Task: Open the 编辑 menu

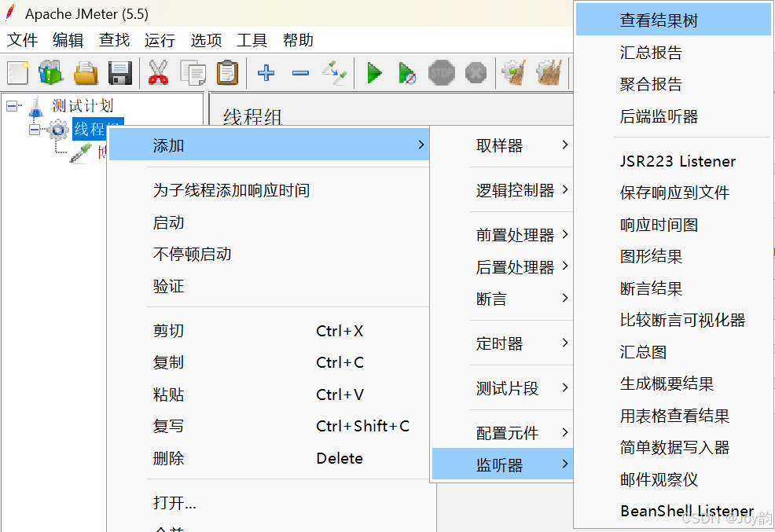Action: (x=68, y=40)
